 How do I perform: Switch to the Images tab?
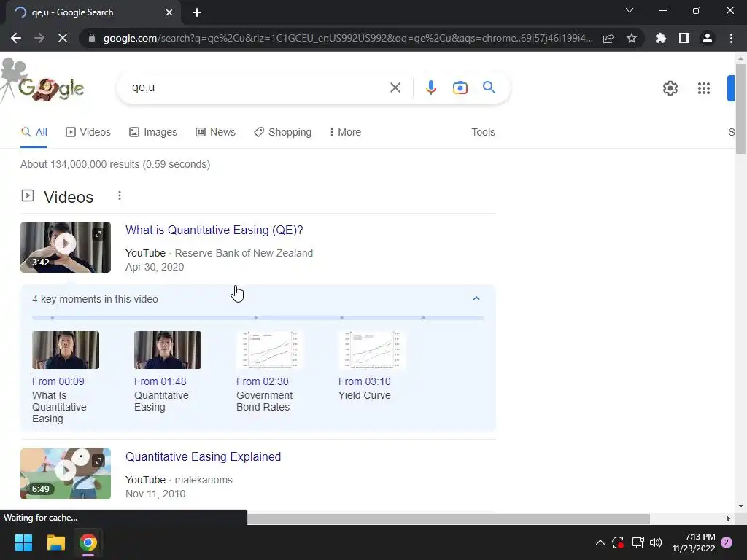click(x=153, y=132)
